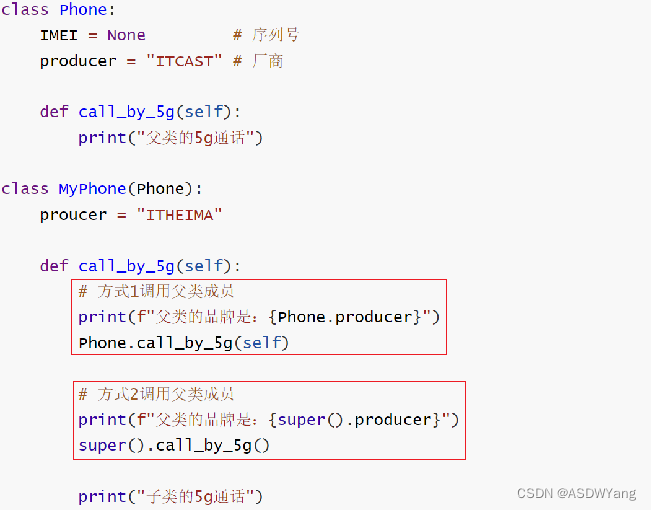Click the '# 方式1调用父类成员' comment
651x510 pixels.
point(156,291)
